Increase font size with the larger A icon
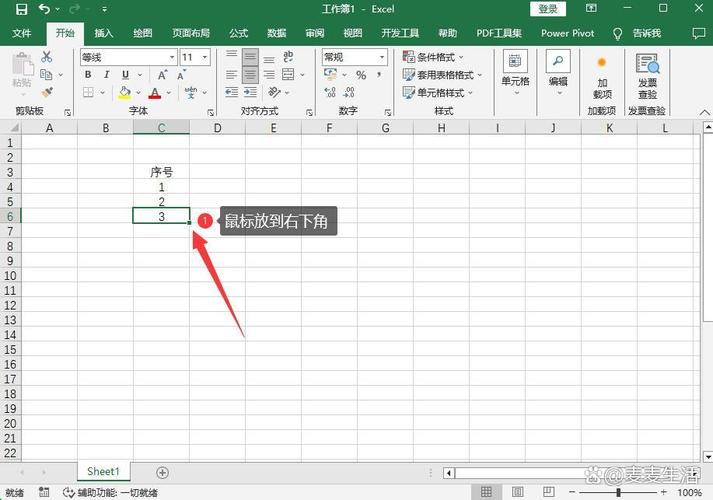This screenshot has width=713, height=500. tap(162, 75)
